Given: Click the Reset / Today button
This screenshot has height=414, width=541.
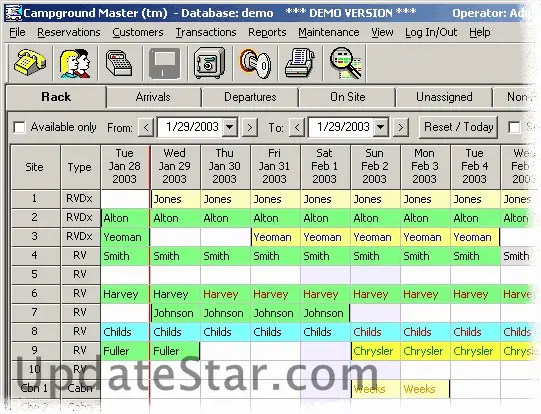Looking at the screenshot, I should click(x=459, y=127).
